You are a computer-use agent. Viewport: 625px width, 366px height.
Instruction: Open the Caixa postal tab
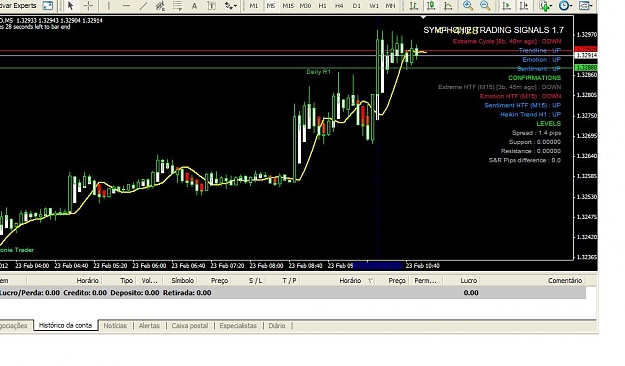tap(190, 326)
